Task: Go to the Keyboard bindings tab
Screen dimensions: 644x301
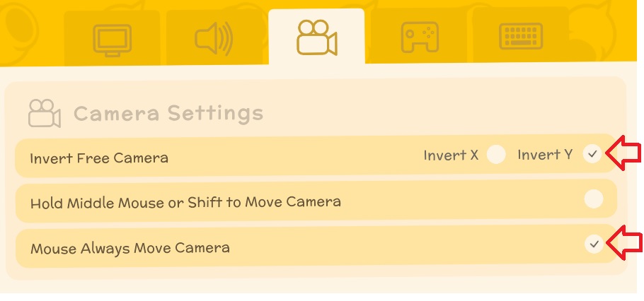Action: [521, 38]
